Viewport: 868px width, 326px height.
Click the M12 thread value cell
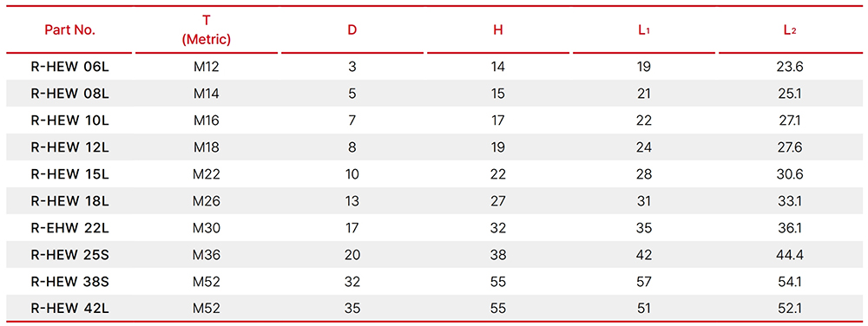tap(207, 68)
